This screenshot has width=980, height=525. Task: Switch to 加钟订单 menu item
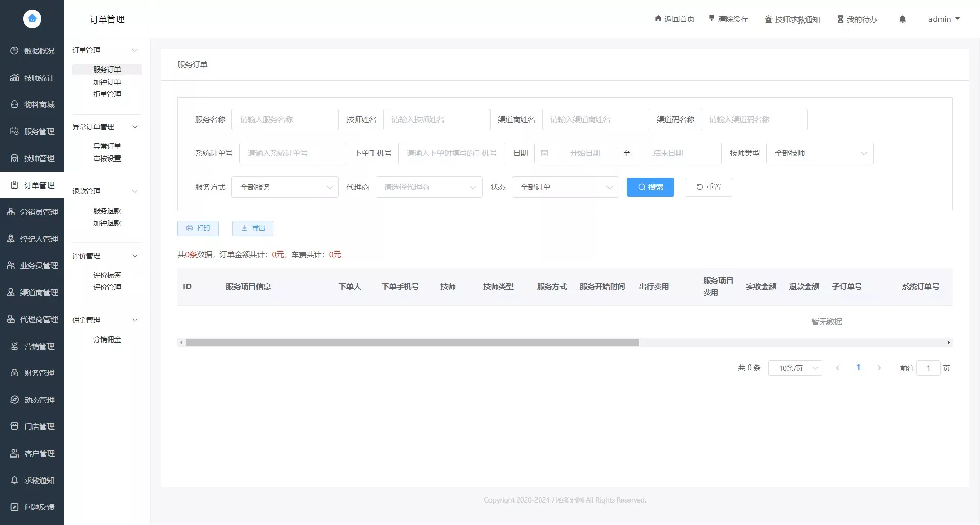click(107, 82)
